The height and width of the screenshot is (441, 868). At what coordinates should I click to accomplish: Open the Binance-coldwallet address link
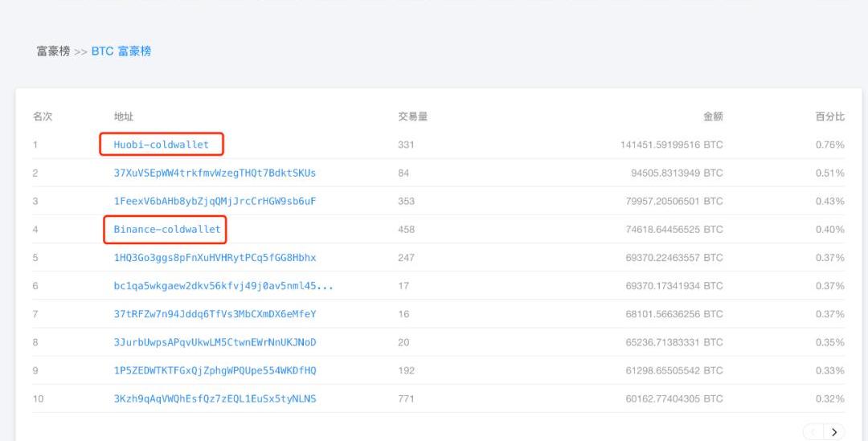[166, 229]
